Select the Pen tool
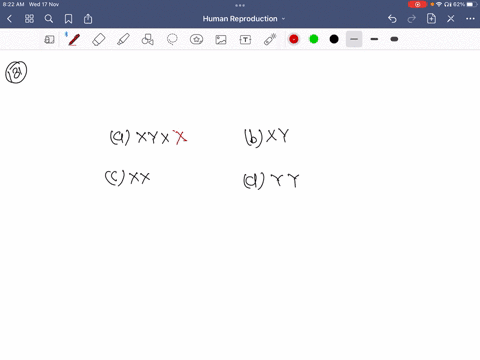Image resolution: width=480 pixels, height=360 pixels. point(74,40)
